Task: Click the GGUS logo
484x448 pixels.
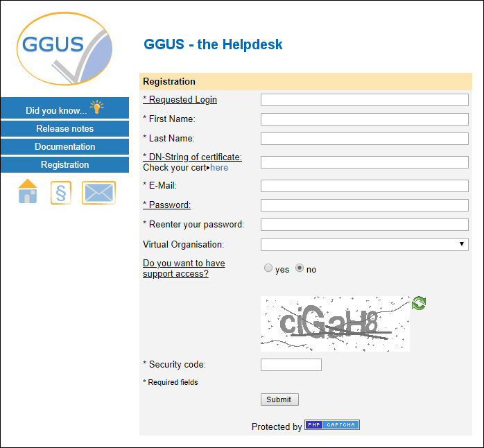Action: (x=64, y=49)
